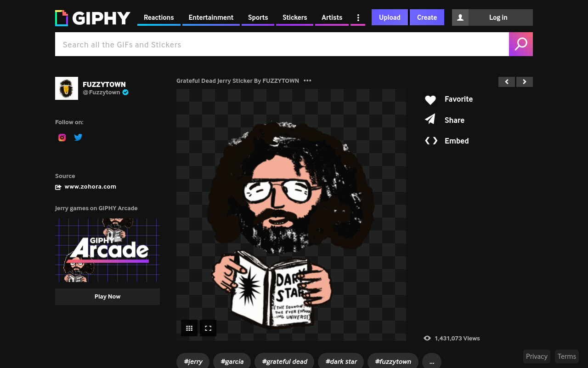The image size is (588, 368).
Task: Select the #fuzzytown tag
Action: [x=393, y=362]
